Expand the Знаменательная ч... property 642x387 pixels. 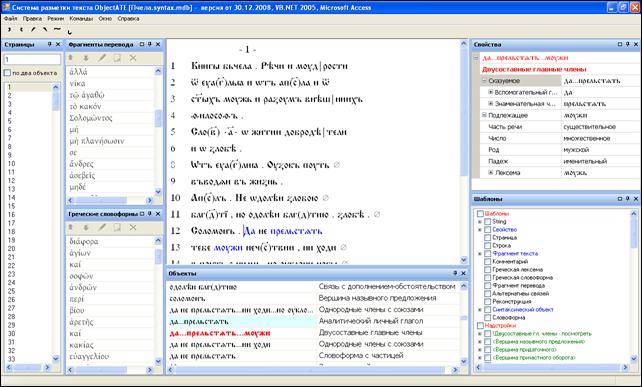[491, 104]
